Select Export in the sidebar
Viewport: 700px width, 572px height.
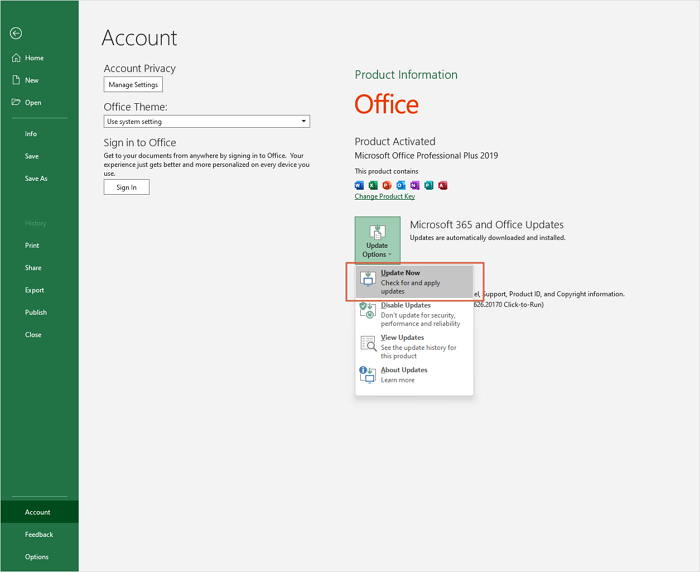35,290
